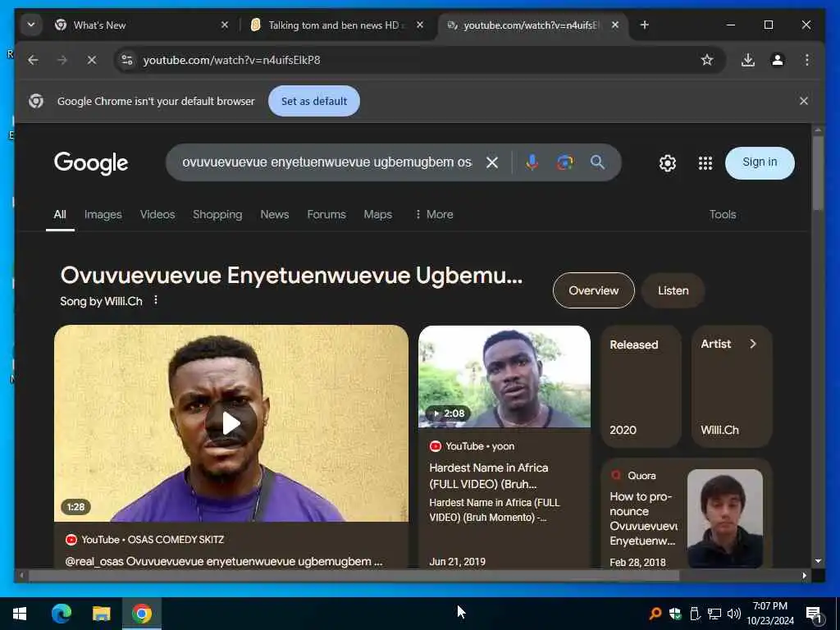Viewport: 840px width, 630px height.
Task: Close the Talking tom and ben tab
Action: (420, 25)
